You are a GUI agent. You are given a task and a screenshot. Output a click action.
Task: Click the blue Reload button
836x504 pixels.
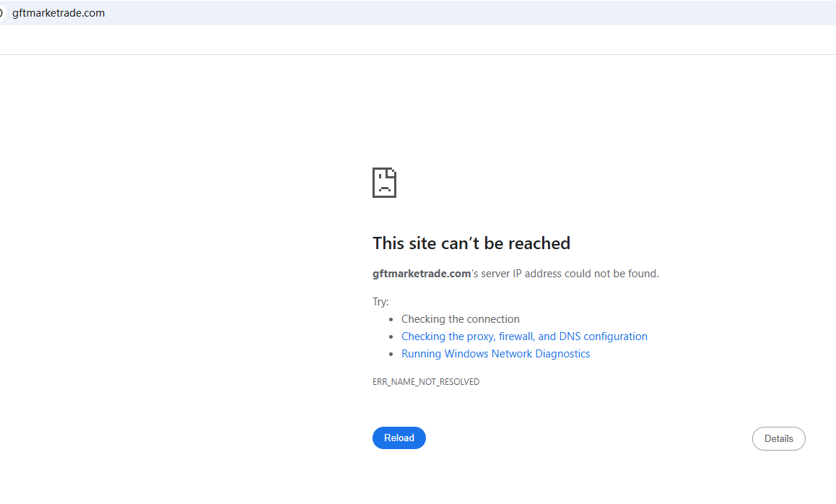[399, 438]
